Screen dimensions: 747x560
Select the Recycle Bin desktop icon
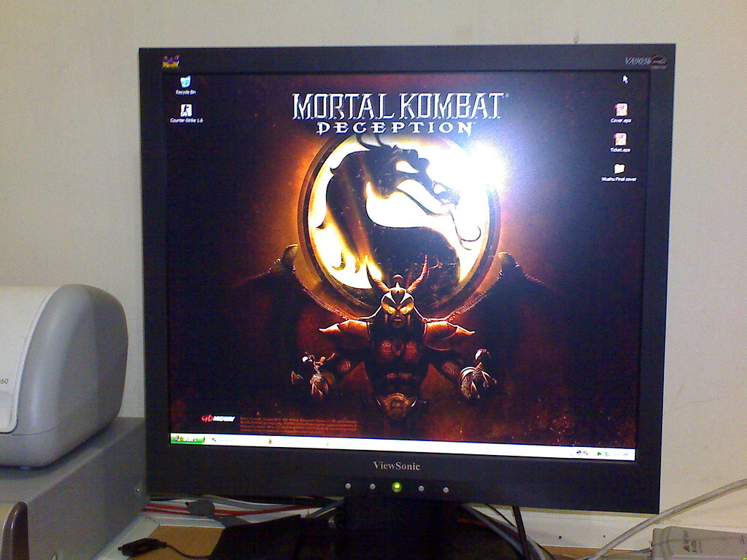point(185,82)
